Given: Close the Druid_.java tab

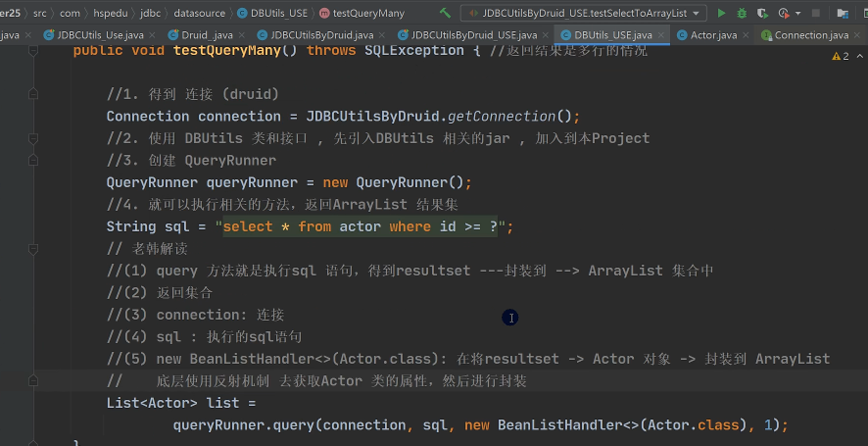Looking at the screenshot, I should pyautogui.click(x=241, y=35).
